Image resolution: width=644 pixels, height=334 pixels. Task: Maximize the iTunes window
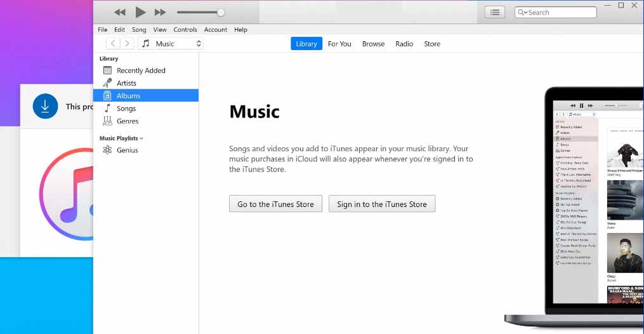(x=621, y=5)
